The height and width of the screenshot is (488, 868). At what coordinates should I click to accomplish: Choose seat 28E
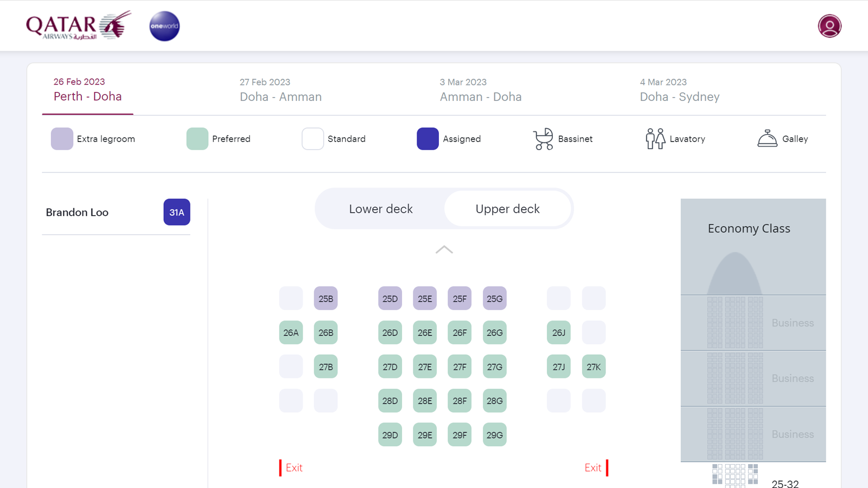click(425, 401)
